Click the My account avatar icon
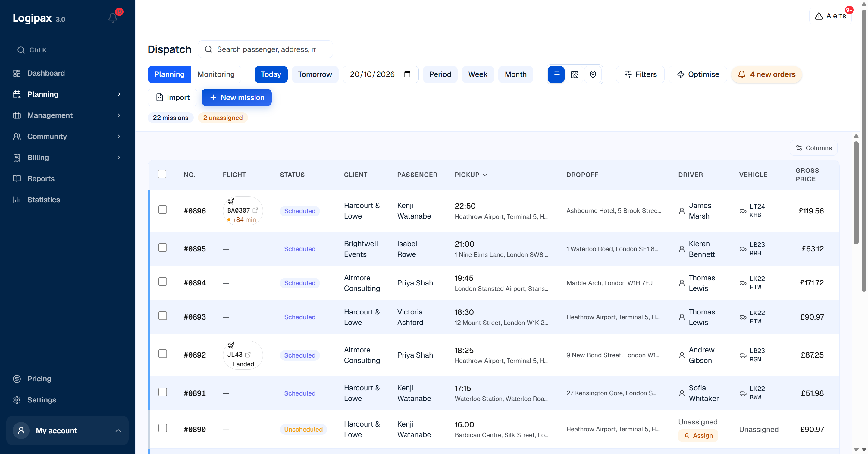The image size is (868, 454). [x=21, y=430]
